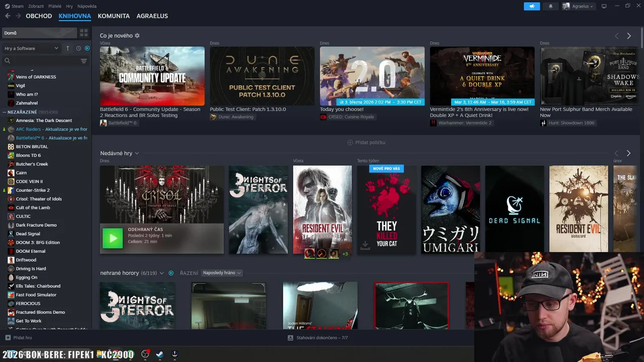Switch to Big Picture mode monitor icon

tap(604, 6)
